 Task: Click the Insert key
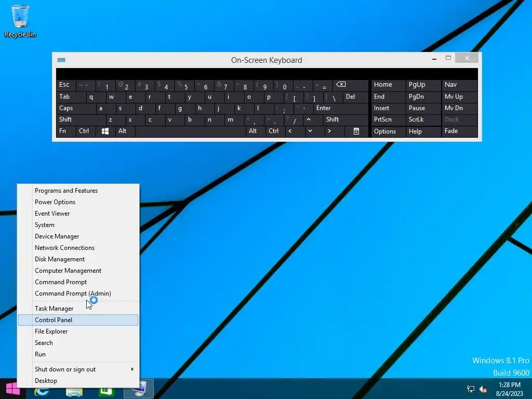click(x=389, y=108)
